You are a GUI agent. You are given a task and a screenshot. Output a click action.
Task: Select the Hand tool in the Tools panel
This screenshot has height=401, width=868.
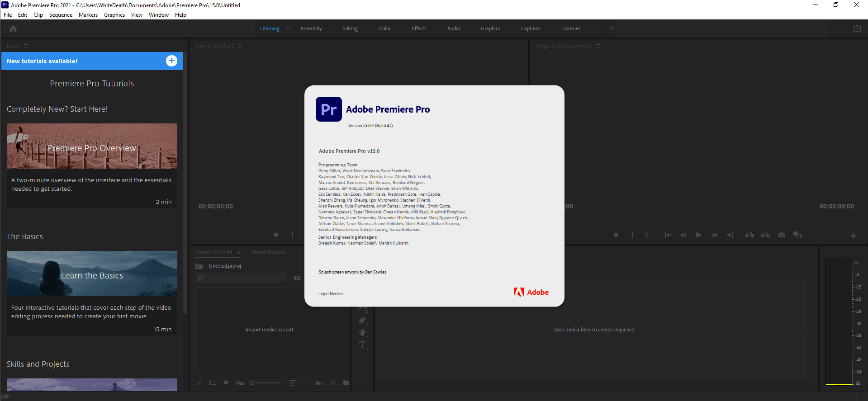click(362, 333)
